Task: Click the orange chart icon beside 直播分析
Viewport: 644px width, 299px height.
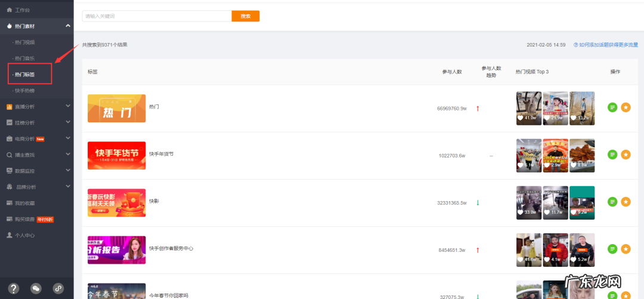Action: tap(9, 107)
